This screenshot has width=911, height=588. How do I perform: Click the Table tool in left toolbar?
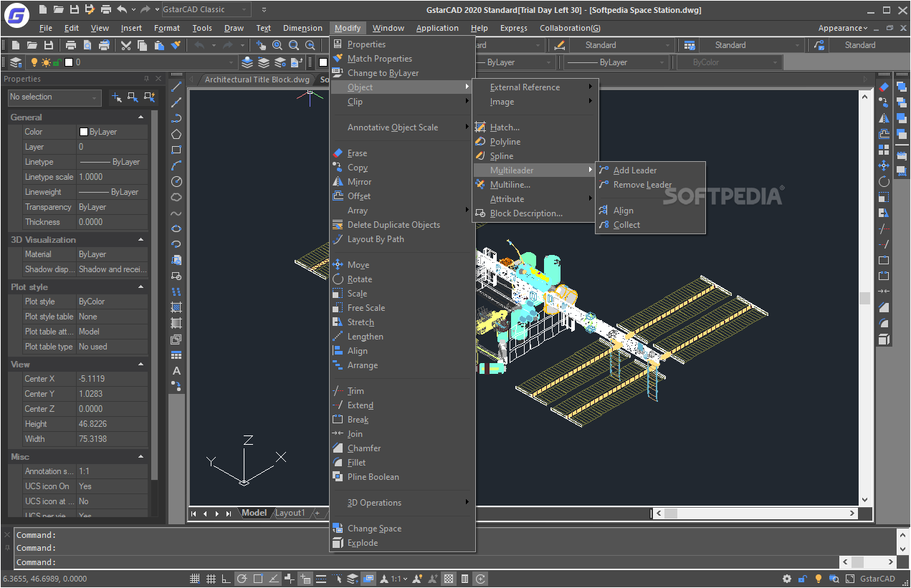pos(176,355)
